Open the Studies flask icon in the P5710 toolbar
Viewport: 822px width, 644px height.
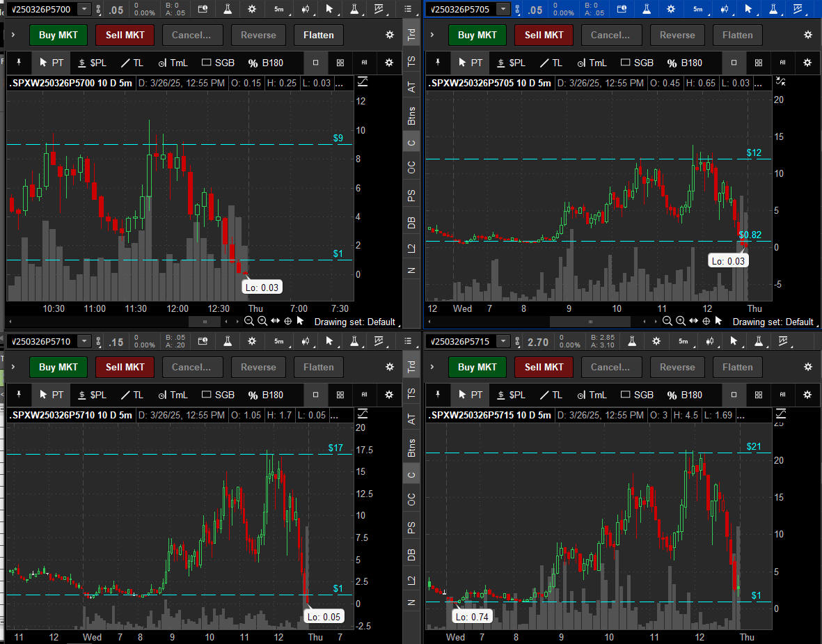pyautogui.click(x=227, y=341)
